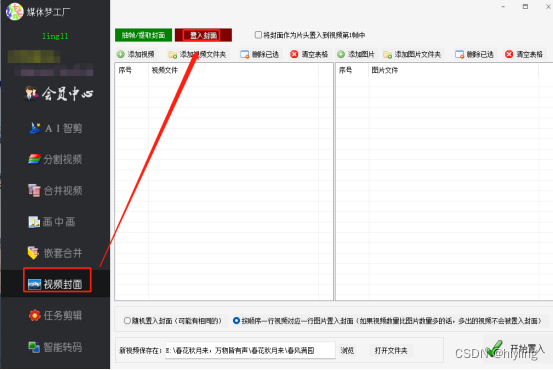This screenshot has height=370, width=553.
Task: Switch to the 抽帧/提取封面 tab
Action: [x=144, y=35]
